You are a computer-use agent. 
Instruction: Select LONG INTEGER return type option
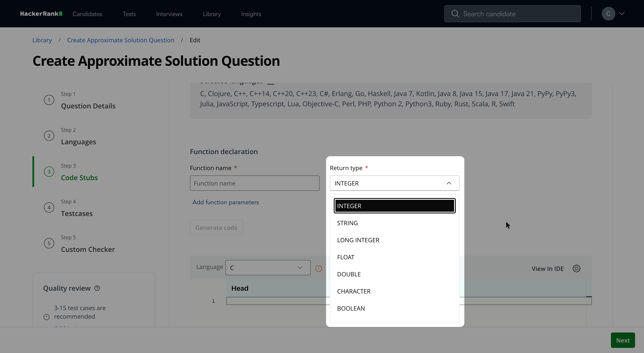point(395,240)
